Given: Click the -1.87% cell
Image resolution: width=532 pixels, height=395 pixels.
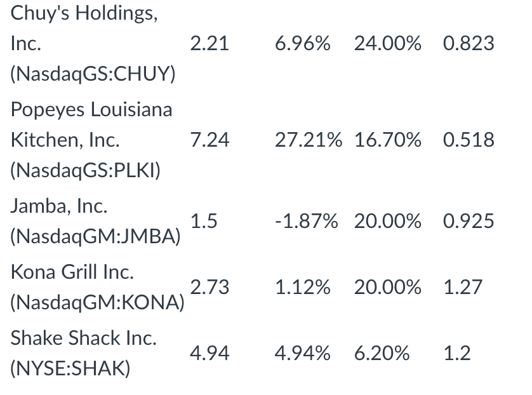Looking at the screenshot, I should coord(307,221).
